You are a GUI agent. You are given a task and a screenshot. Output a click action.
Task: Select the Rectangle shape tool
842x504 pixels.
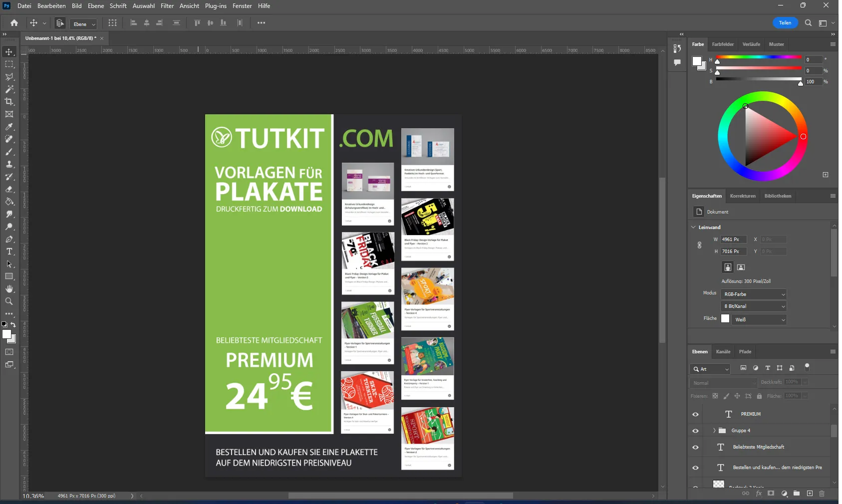(9, 276)
